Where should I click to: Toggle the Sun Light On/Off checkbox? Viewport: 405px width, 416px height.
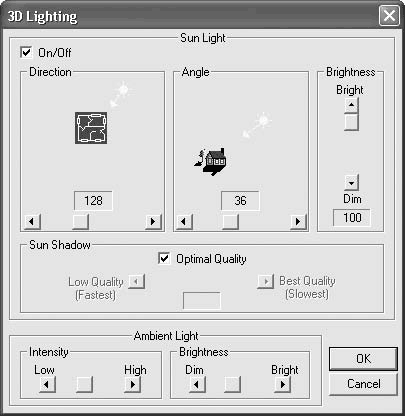click(x=26, y=53)
